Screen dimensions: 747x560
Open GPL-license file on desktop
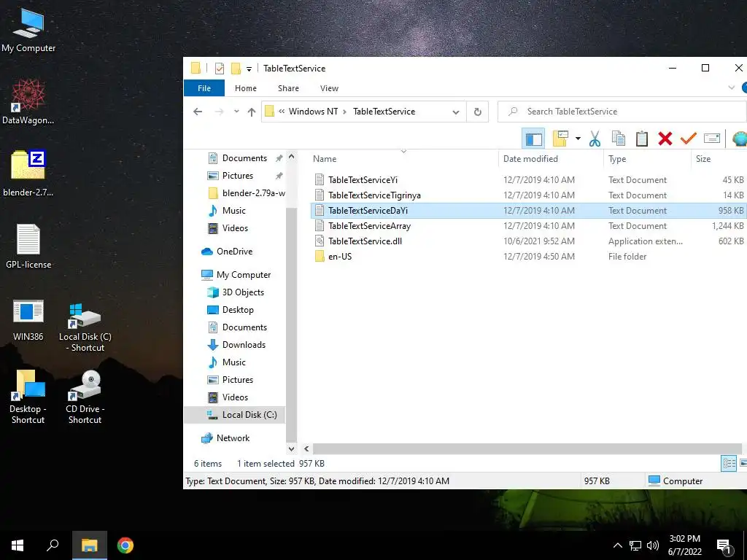[x=28, y=246]
